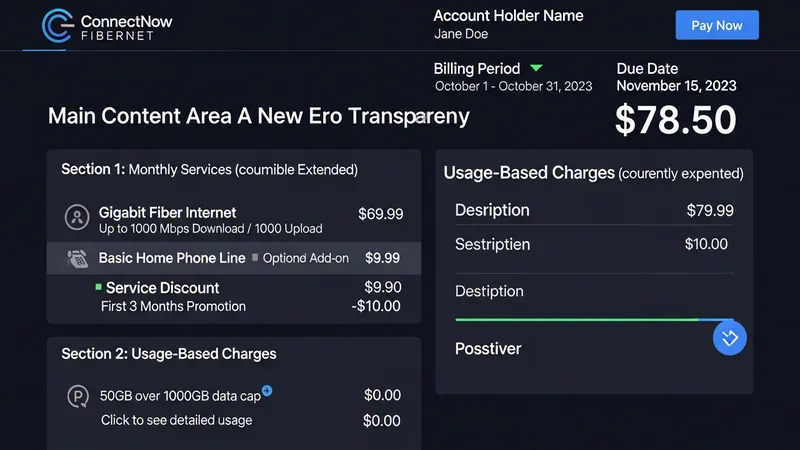Toggle the green Service Discount indicator
The height and width of the screenshot is (450, 800).
[98, 287]
